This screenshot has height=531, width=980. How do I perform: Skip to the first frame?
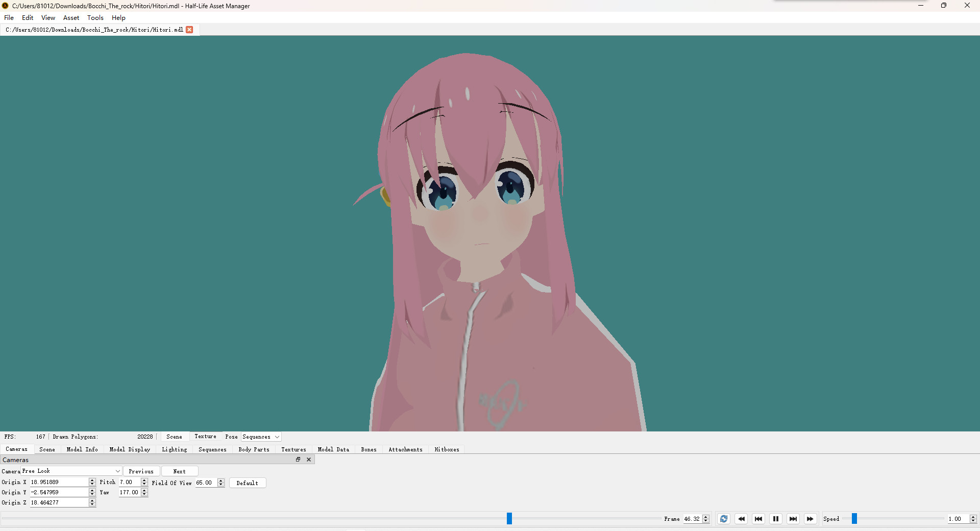point(758,519)
